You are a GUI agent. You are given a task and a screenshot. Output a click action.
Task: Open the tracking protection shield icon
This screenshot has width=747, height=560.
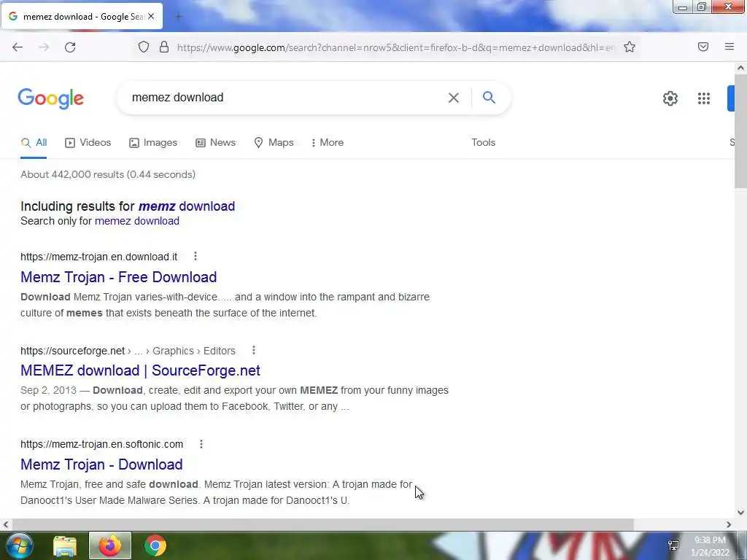click(144, 47)
